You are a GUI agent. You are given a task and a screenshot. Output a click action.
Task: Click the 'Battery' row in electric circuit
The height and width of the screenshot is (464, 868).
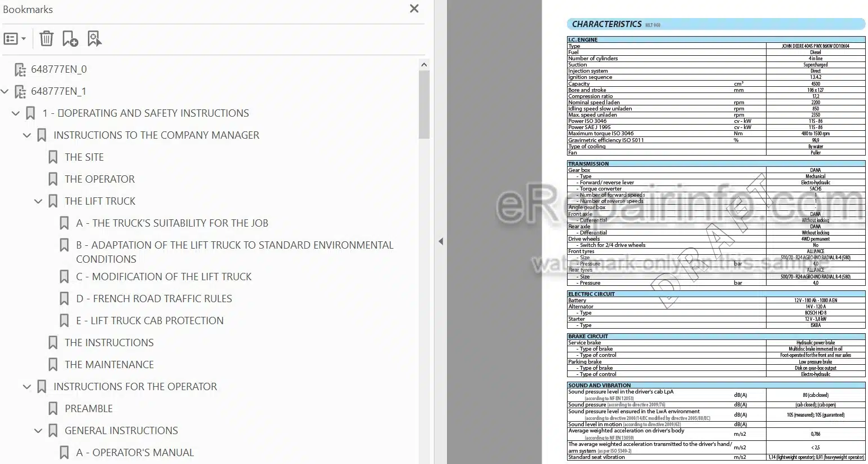coord(716,301)
